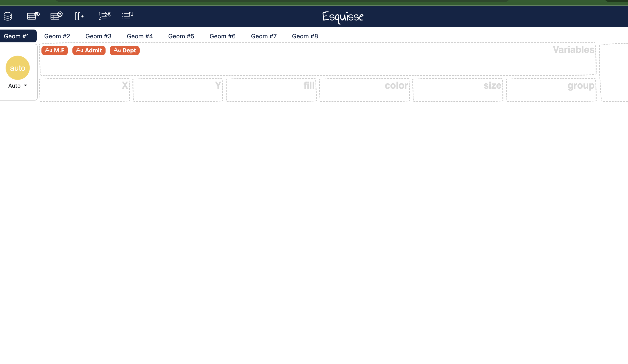Open the Geom #5 tab

[181, 36]
